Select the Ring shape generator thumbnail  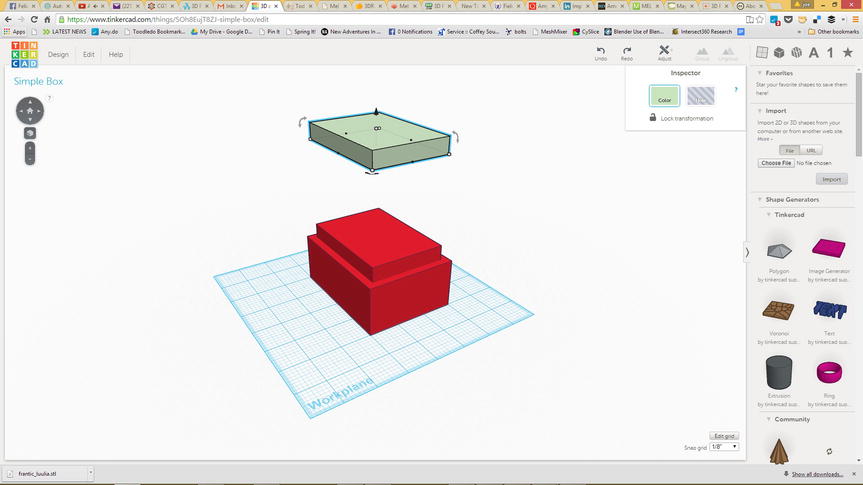[x=829, y=373]
